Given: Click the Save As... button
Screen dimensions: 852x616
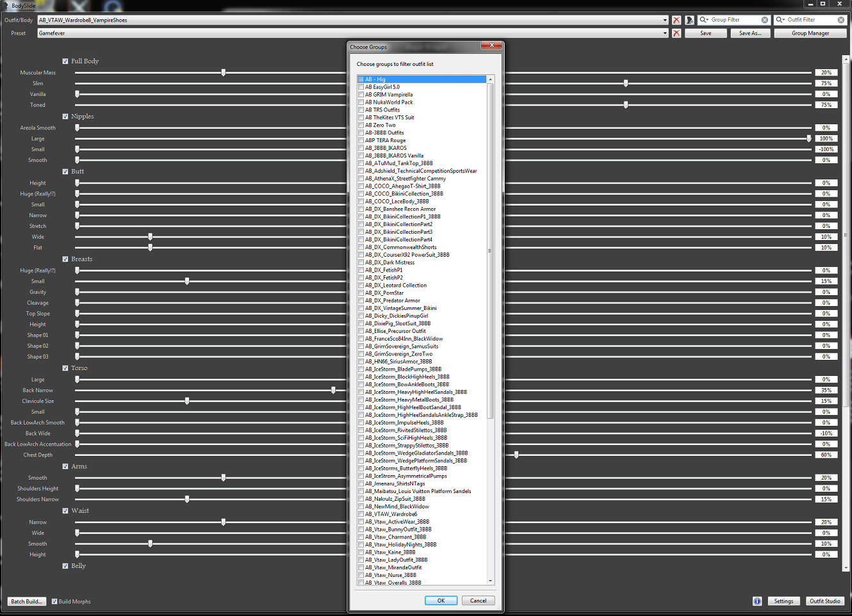Looking at the screenshot, I should tap(750, 33).
